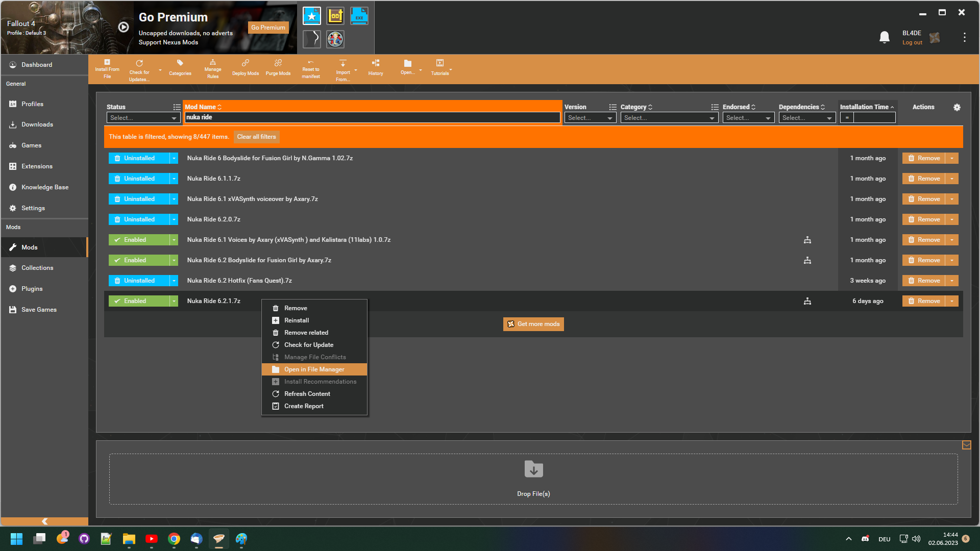Choose Create Report from context menu
The image size is (980, 551).
(314, 406)
